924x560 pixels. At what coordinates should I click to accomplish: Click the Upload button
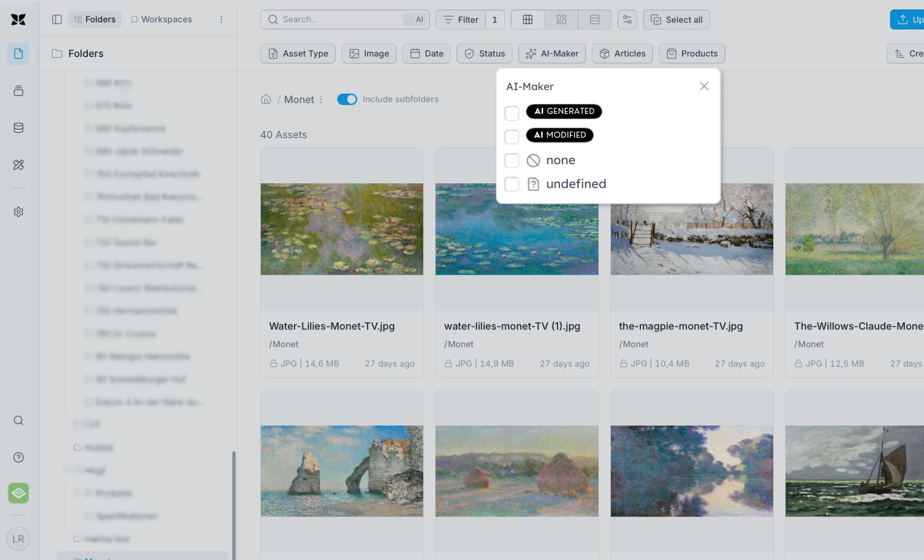coord(907,20)
